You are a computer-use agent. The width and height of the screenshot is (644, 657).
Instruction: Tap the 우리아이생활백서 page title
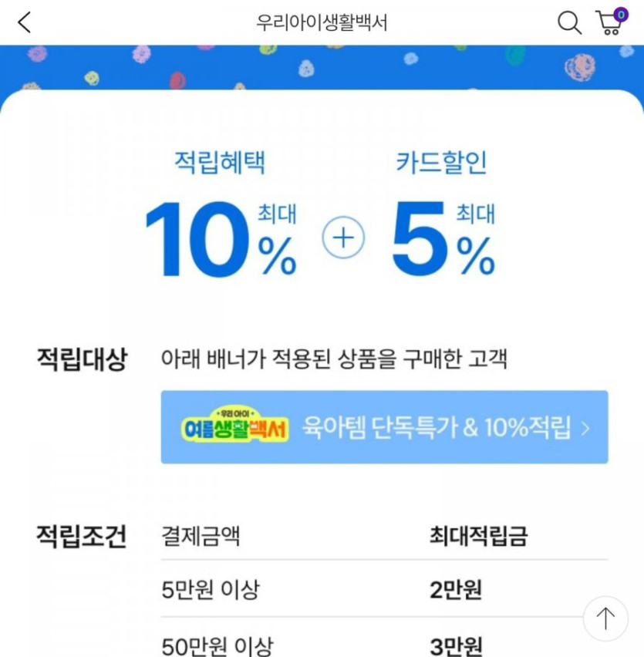coord(322,23)
